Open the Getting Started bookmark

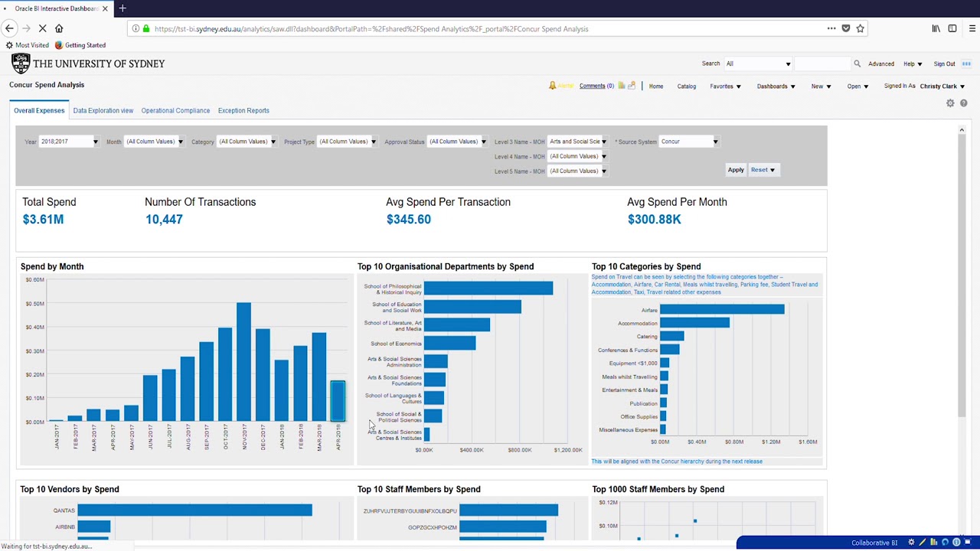(x=80, y=45)
